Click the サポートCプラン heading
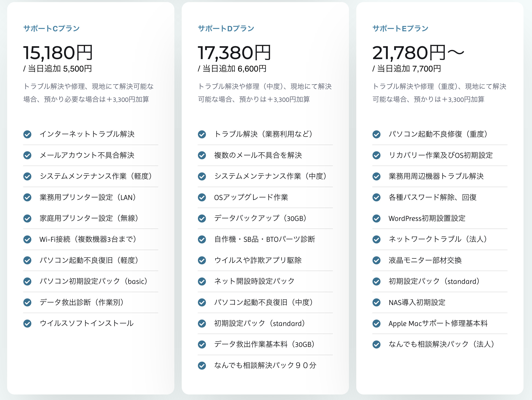Viewport: 532px width, 400px height. tap(51, 29)
